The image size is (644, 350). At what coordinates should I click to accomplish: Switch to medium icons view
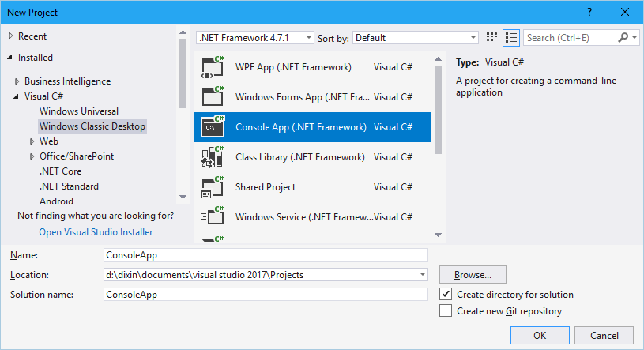coord(491,38)
